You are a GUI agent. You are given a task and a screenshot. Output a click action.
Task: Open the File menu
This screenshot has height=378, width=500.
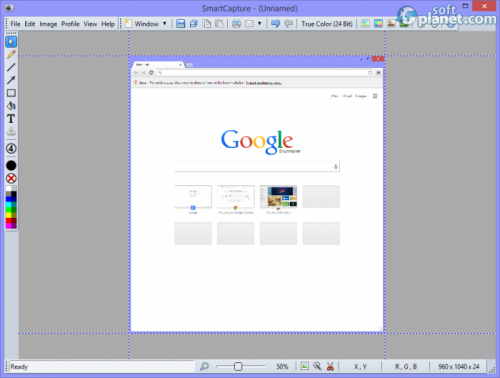tap(15, 24)
